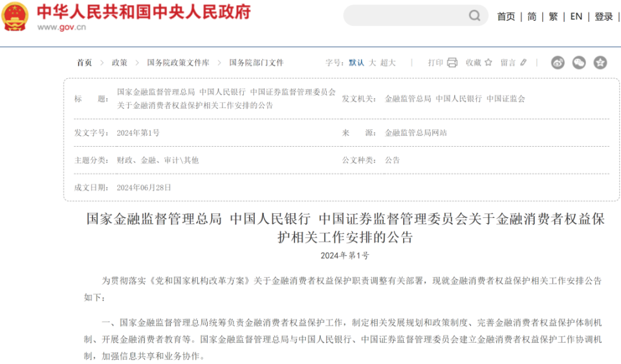Click the 字号 font size label
Image resolution: width=621 pixels, height=364 pixels.
click(x=334, y=63)
